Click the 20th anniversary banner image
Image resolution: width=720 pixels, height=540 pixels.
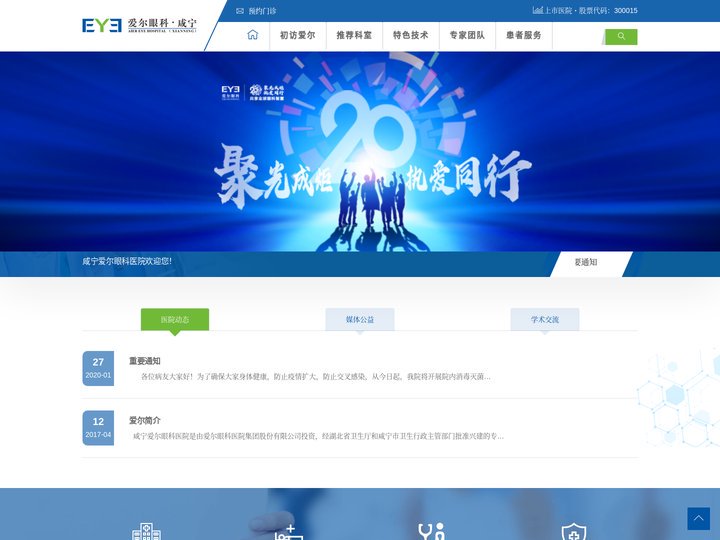coord(360,152)
